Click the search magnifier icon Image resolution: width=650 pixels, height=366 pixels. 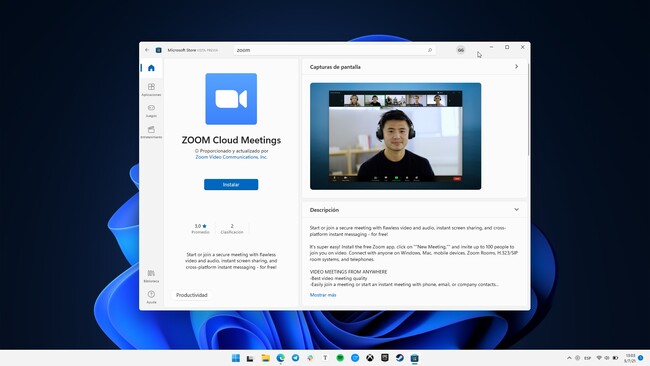[429, 50]
